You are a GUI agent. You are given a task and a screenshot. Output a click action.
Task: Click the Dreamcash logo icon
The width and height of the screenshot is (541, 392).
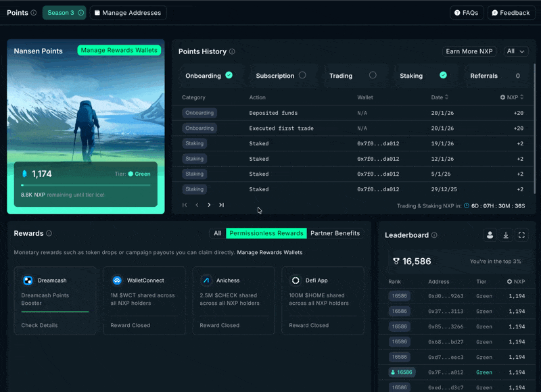coord(28,280)
